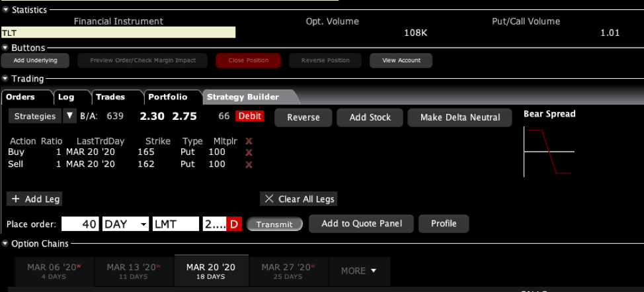Collapse the Option Chains section

[x=6, y=244]
